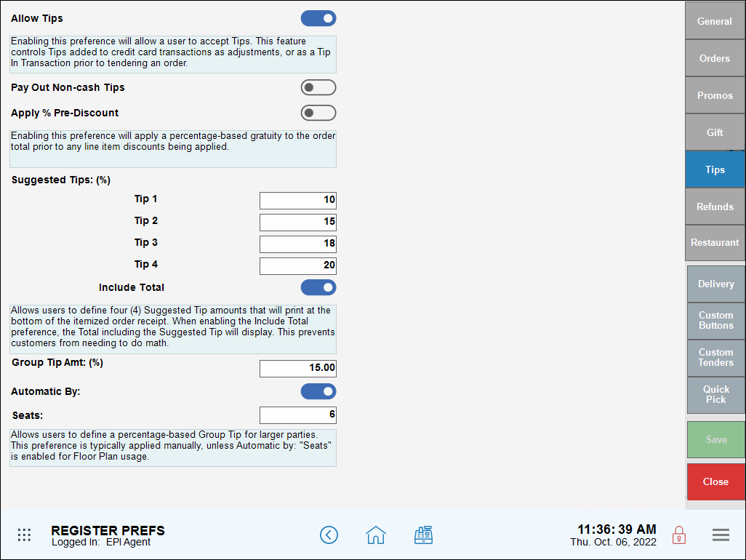Viewport: 746px width, 560px height.
Task: Open the hamburger menu icon
Action: [x=721, y=535]
